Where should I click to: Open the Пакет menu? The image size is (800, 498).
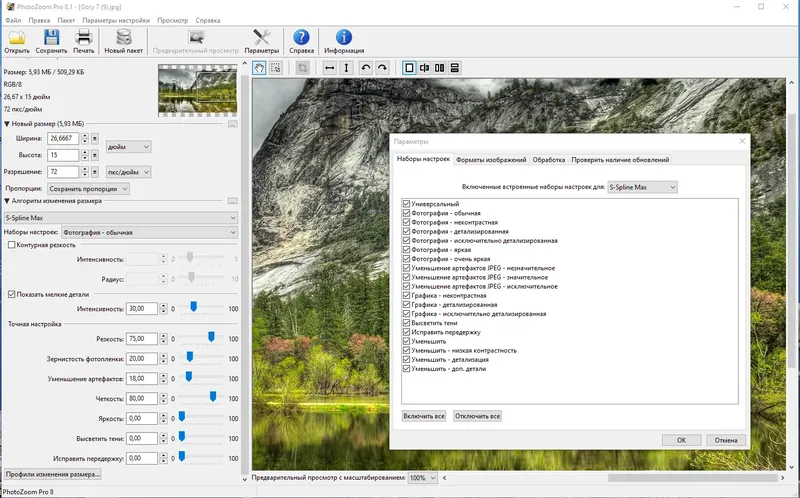(x=66, y=20)
